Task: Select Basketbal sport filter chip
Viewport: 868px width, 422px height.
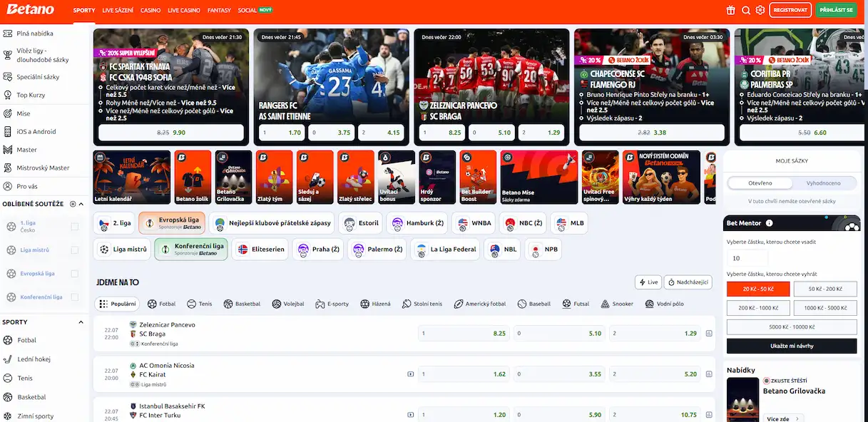Action: [x=242, y=304]
